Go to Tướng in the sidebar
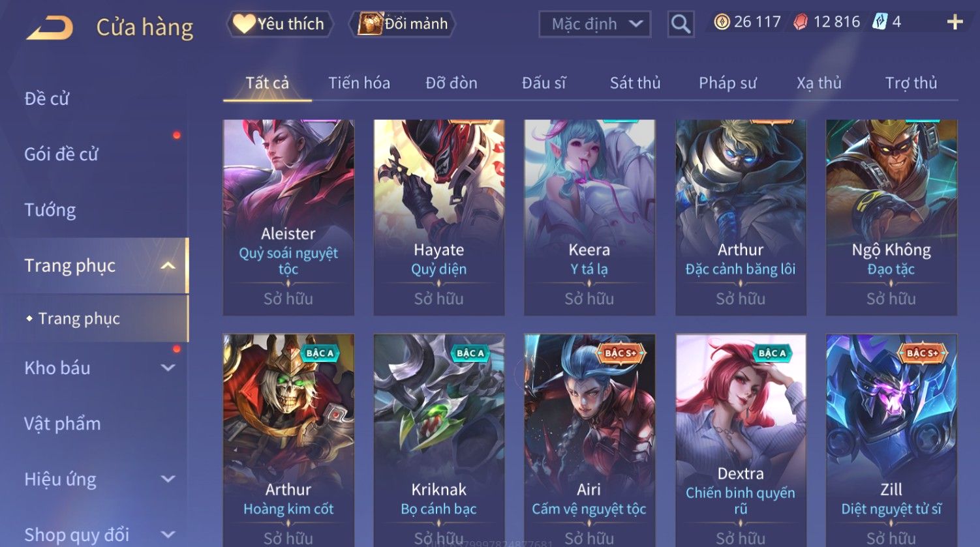Screen dimensions: 980x547 (x=50, y=210)
